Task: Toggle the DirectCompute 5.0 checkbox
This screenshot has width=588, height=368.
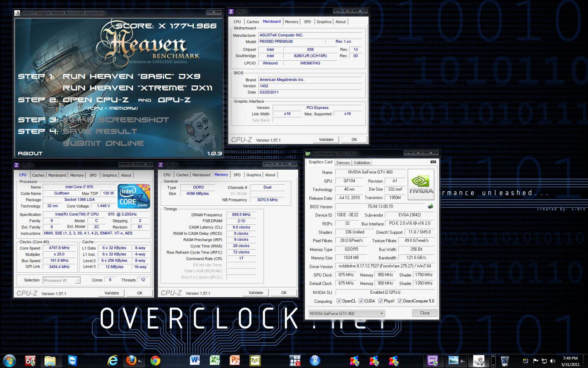Action: (x=400, y=301)
